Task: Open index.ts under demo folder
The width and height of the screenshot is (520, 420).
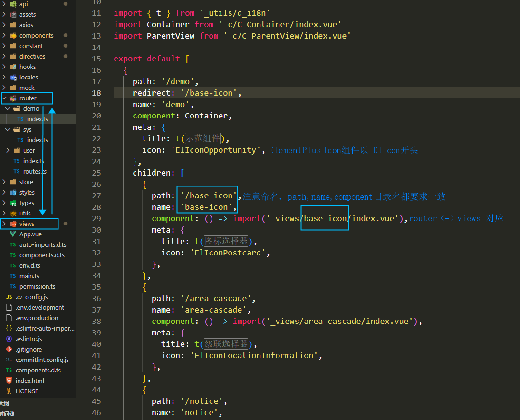Action: click(38, 119)
